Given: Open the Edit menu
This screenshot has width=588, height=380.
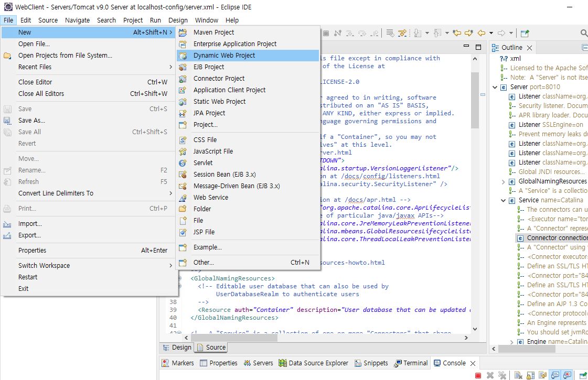Looking at the screenshot, I should tap(26, 20).
